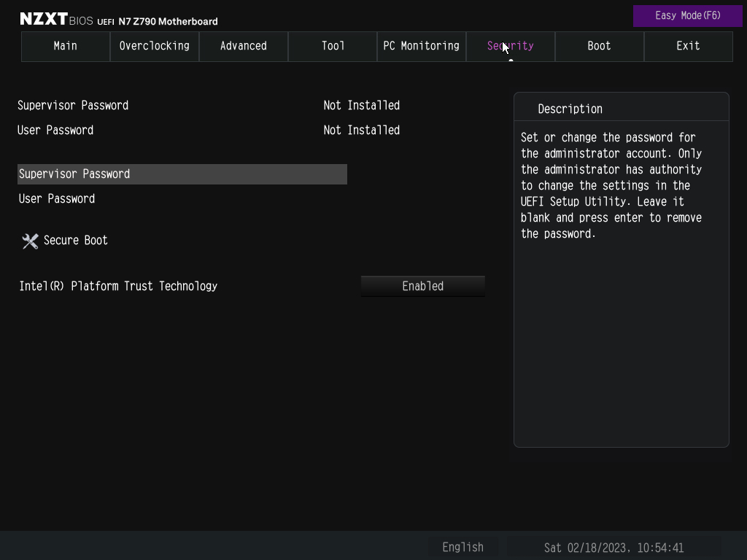Click the User Password option
This screenshot has width=747, height=560.
coord(56,198)
